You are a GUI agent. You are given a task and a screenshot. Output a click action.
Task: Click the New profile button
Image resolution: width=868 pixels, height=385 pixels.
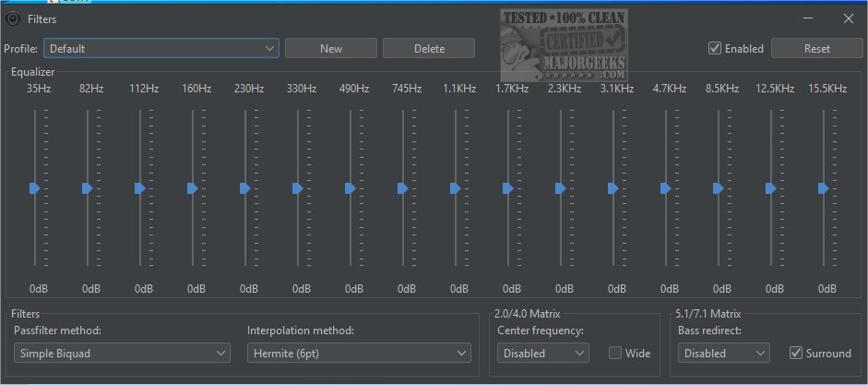pos(331,48)
